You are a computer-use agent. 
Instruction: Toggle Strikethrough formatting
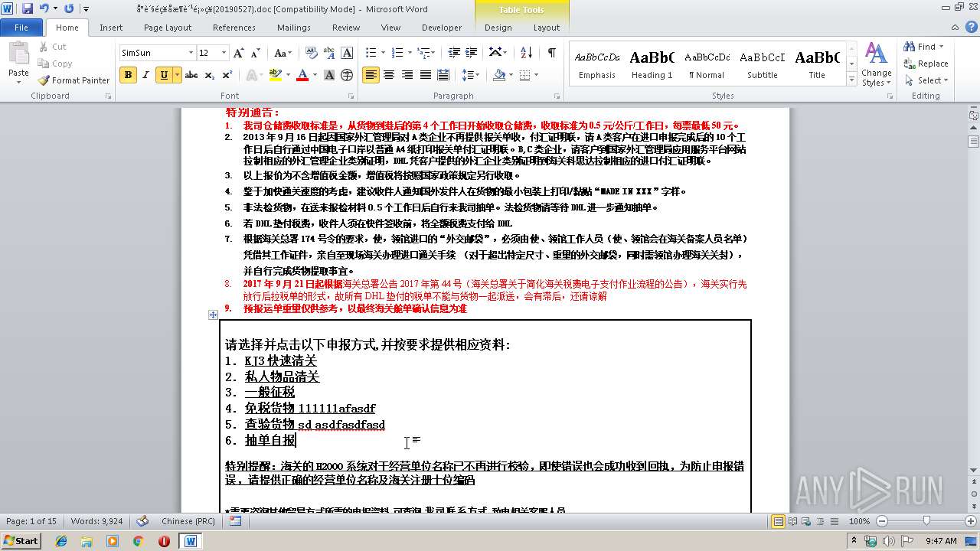[x=191, y=75]
